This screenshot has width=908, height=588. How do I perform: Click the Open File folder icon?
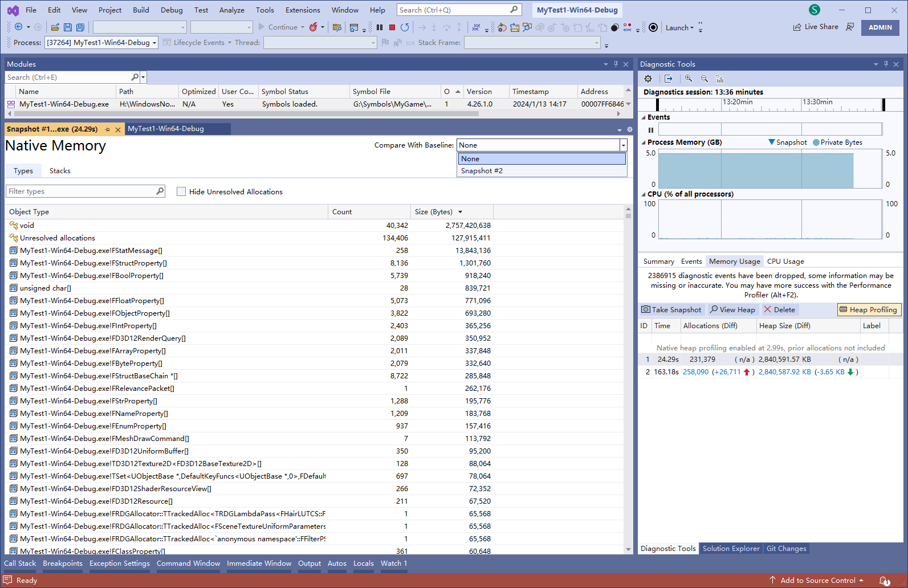pyautogui.click(x=55, y=27)
